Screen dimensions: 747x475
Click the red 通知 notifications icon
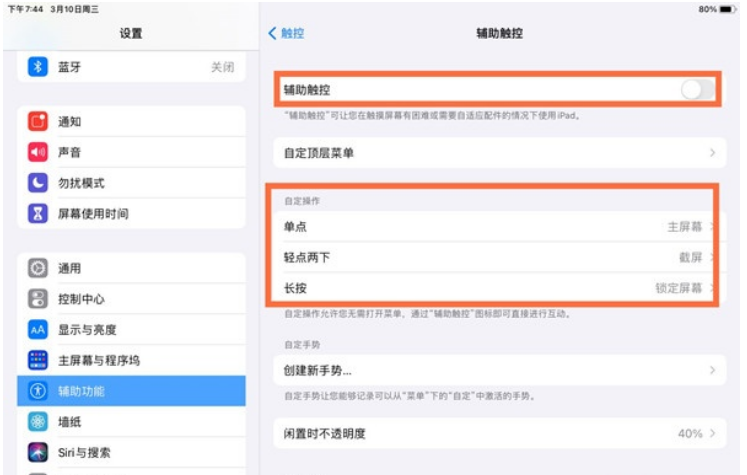[x=38, y=122]
